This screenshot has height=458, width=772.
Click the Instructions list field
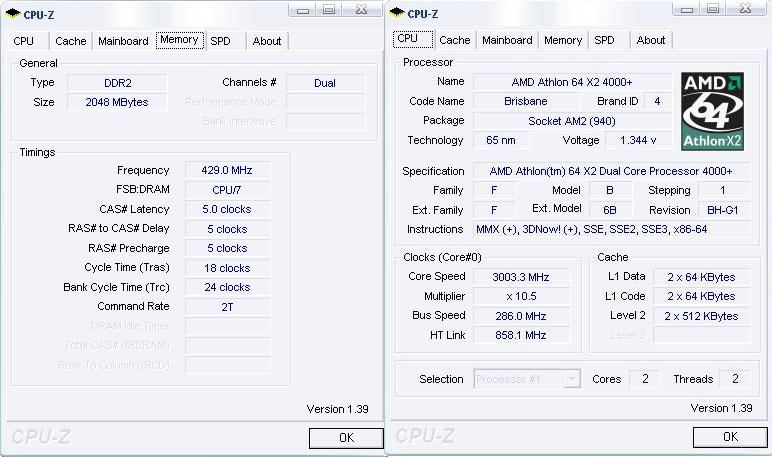[x=611, y=229]
